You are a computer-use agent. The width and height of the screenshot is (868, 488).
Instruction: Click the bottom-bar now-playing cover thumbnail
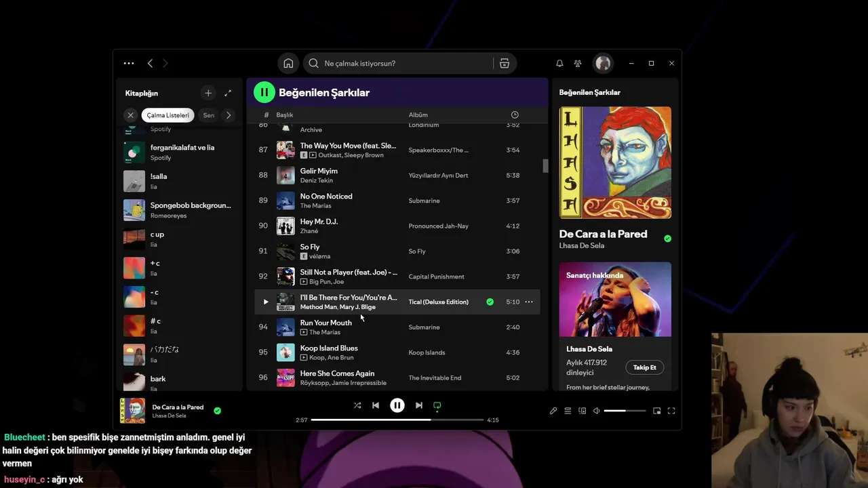(x=132, y=411)
